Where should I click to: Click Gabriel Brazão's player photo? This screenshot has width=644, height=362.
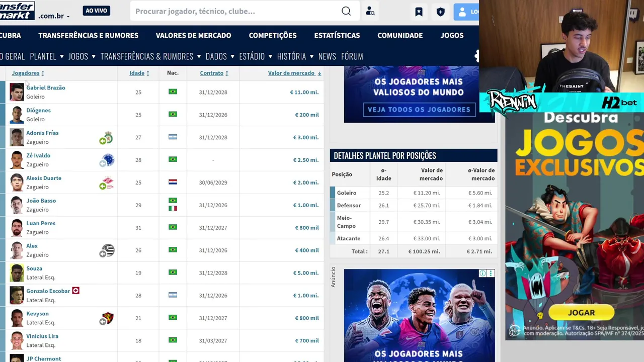pyautogui.click(x=17, y=92)
